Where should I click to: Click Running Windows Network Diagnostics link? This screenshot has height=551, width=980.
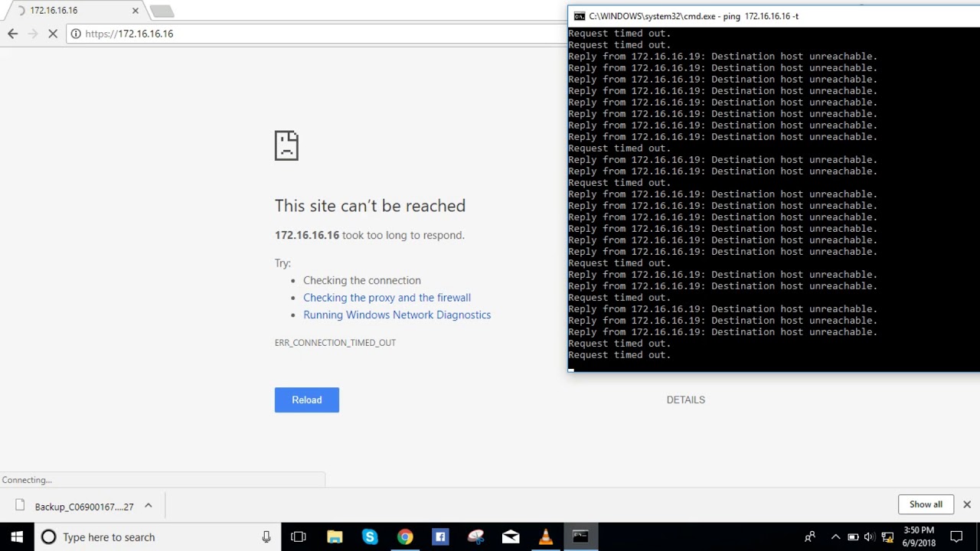point(397,315)
